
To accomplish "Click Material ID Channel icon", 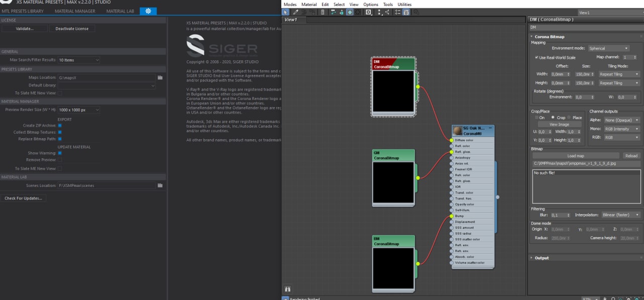I will tap(368, 12).
